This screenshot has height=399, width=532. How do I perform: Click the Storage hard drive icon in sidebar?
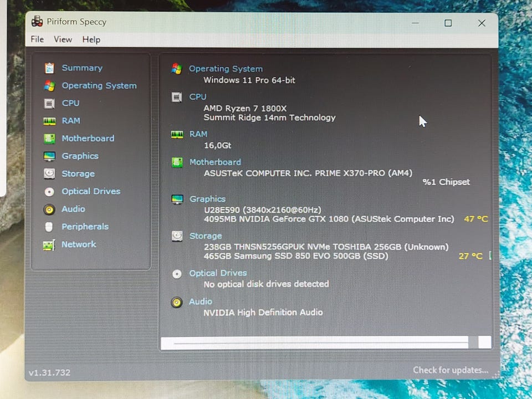click(x=49, y=173)
